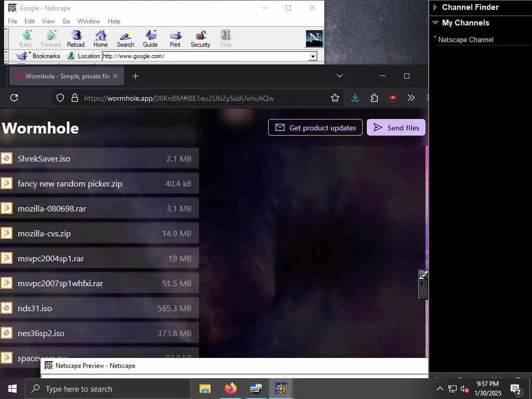Image resolution: width=532 pixels, height=399 pixels.
Task: View site security lock info in Firefox
Action: pos(75,98)
